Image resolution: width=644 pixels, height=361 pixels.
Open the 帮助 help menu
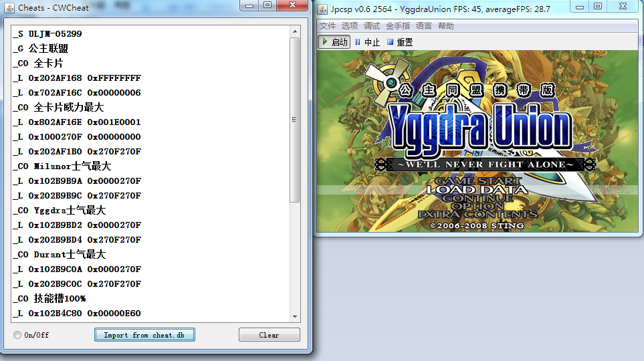coord(445,26)
